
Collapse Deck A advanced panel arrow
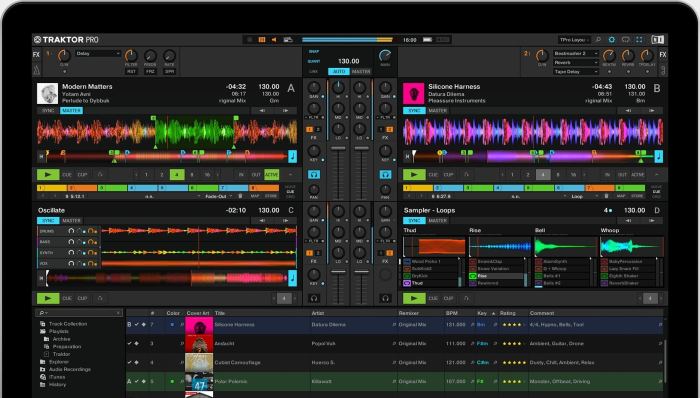pos(290,175)
